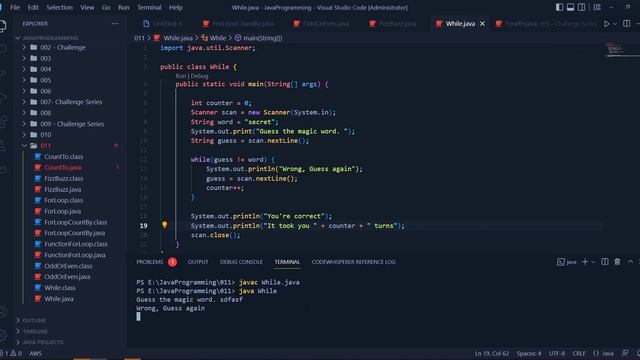The height and width of the screenshot is (360, 640).
Task: Select the 011 folder breadcrumb
Action: pos(139,38)
